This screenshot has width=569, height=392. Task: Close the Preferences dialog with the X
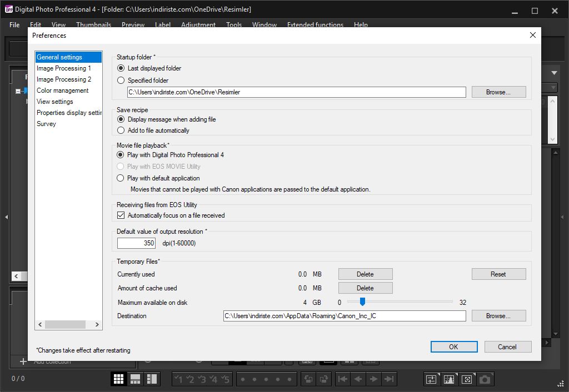[532, 35]
